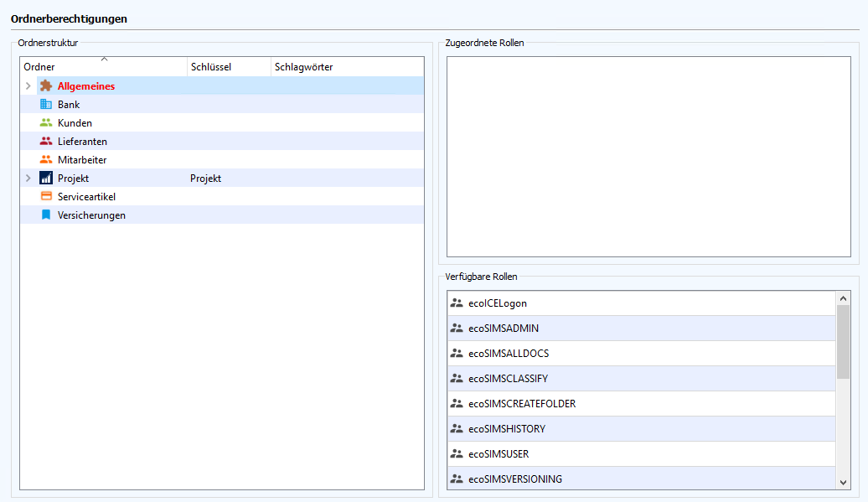
Task: Select the Mitarbeiter folder
Action: [x=82, y=160]
